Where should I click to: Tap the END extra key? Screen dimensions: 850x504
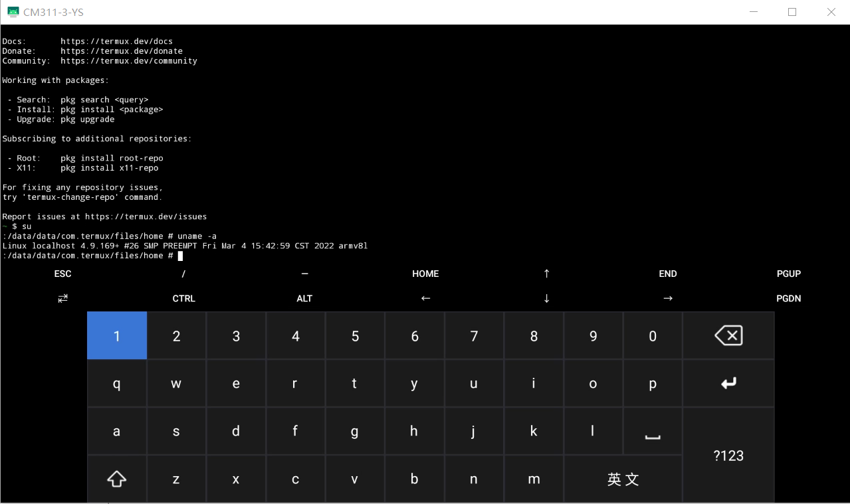pos(667,274)
